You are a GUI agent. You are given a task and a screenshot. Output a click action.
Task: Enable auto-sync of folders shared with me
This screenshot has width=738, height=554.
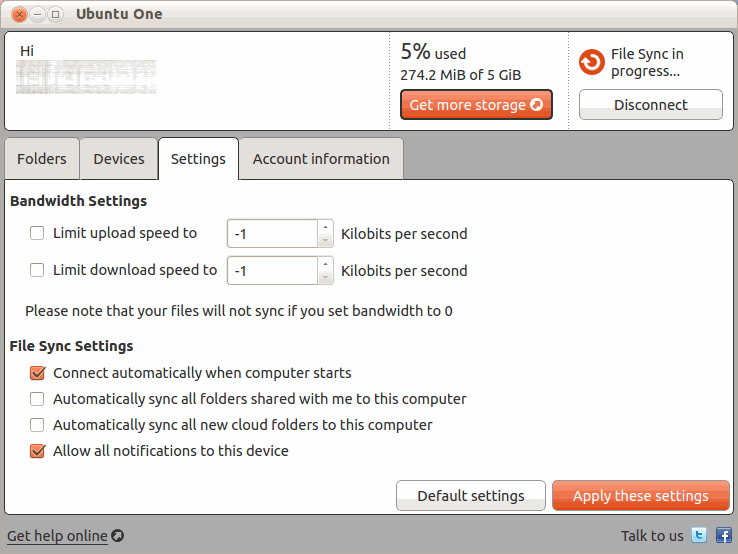[37, 399]
